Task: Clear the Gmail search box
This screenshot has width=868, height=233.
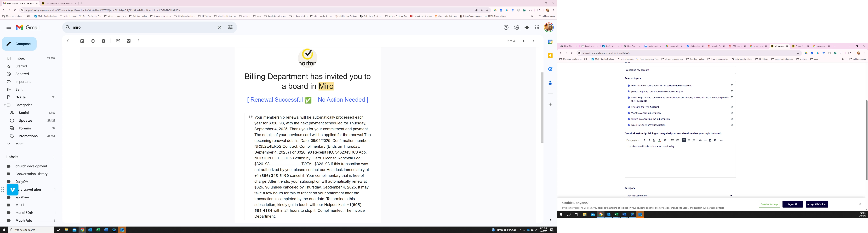Action: pyautogui.click(x=219, y=27)
